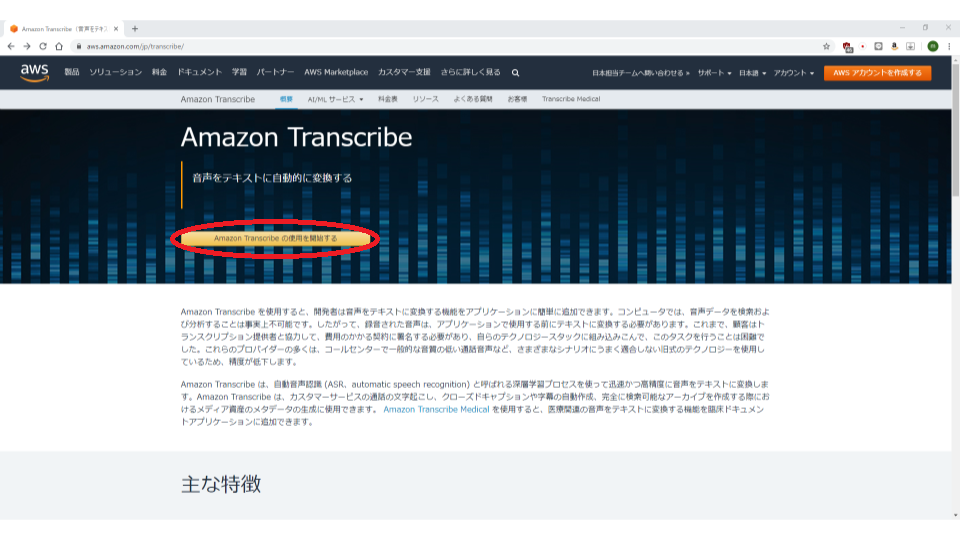Click AWS アカウントを作成する button
Image resolution: width=960 pixels, height=540 pixels.
pyautogui.click(x=877, y=73)
